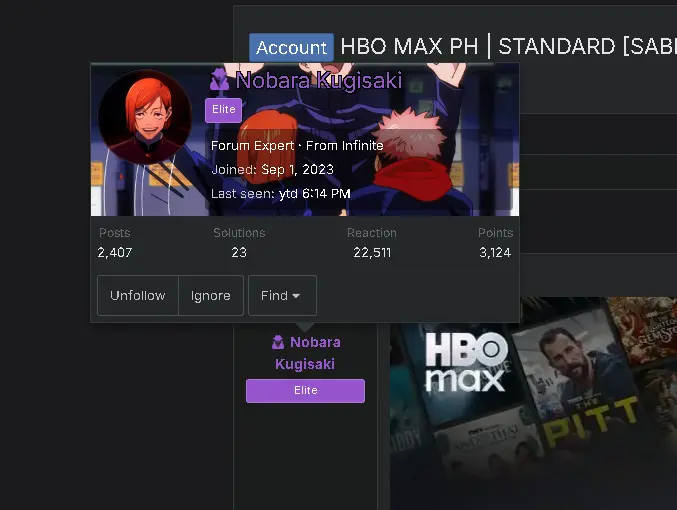Open Nobara Kugisaki author name below popup
This screenshot has width=677, height=510.
point(307,353)
